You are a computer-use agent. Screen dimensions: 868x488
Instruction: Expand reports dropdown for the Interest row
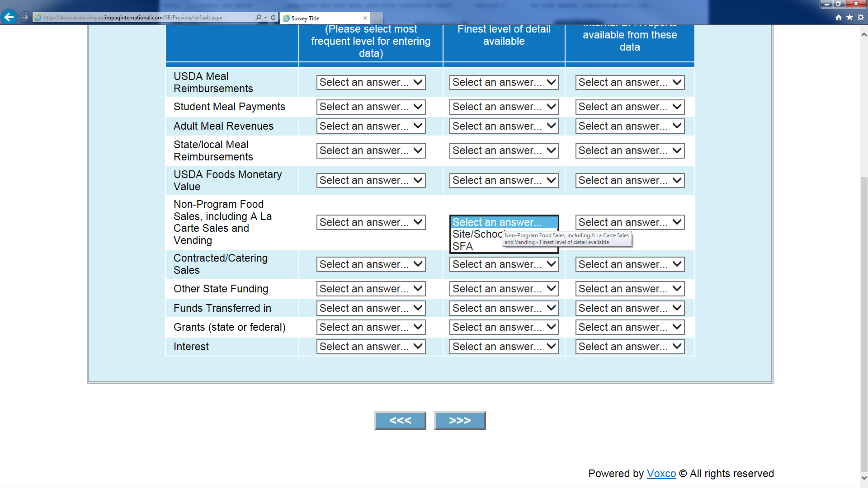pos(630,347)
